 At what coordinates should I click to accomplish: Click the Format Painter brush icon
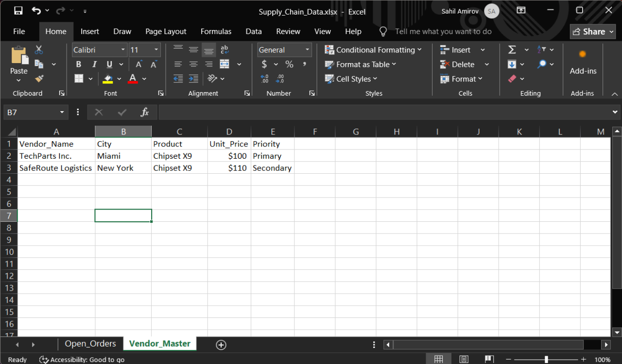click(x=39, y=79)
